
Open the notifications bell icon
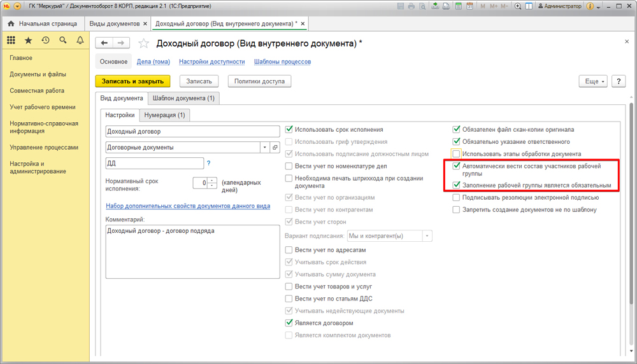pyautogui.click(x=80, y=40)
